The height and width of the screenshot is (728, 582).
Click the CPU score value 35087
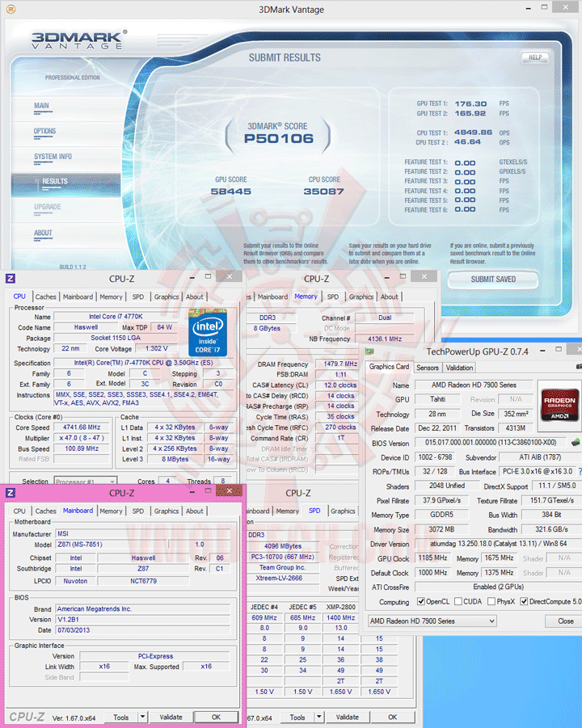tap(324, 191)
